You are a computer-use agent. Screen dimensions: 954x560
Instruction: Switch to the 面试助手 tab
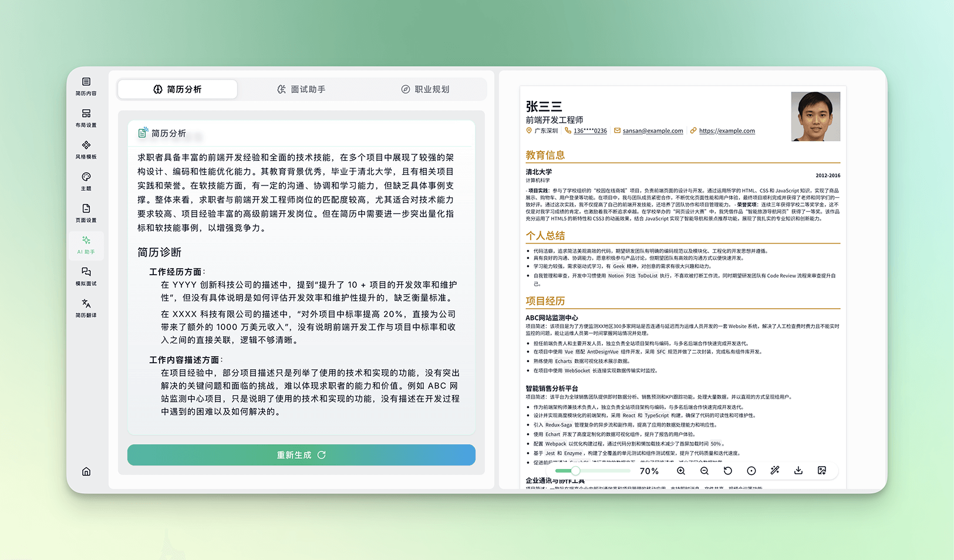(301, 89)
